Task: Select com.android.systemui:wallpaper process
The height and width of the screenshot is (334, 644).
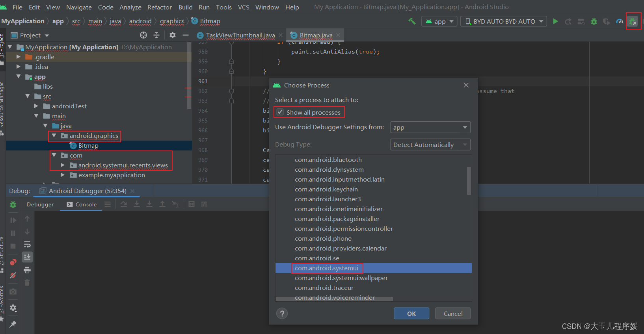Action: coord(373,278)
